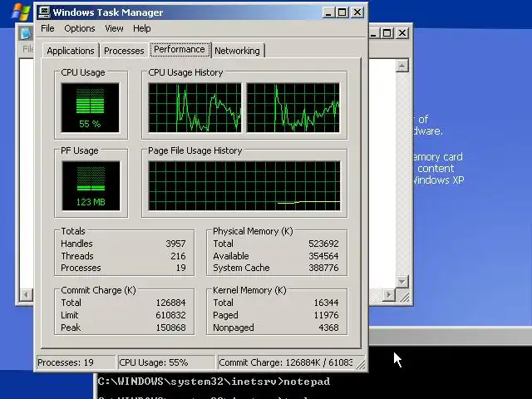This screenshot has width=532, height=399.
Task: Click the status bar CPU Usage: 55% entry
Action: pos(166,362)
